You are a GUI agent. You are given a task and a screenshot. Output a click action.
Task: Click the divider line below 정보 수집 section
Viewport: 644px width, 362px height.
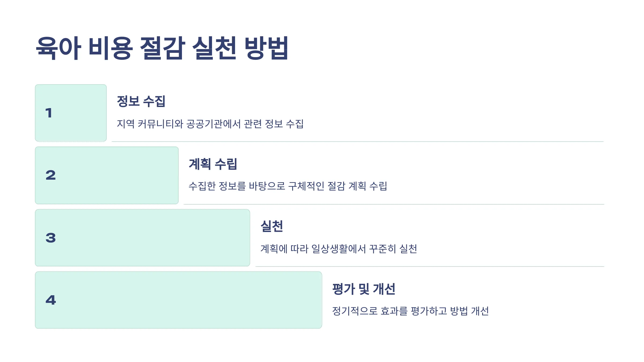[x=358, y=141]
